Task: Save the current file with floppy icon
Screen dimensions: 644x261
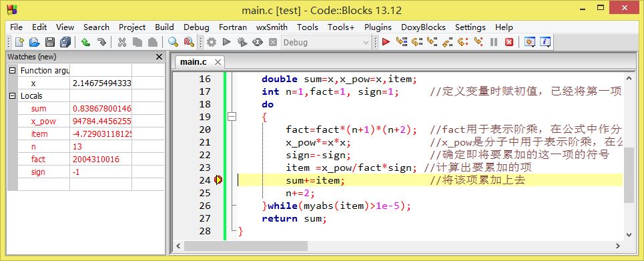Action: [x=50, y=42]
